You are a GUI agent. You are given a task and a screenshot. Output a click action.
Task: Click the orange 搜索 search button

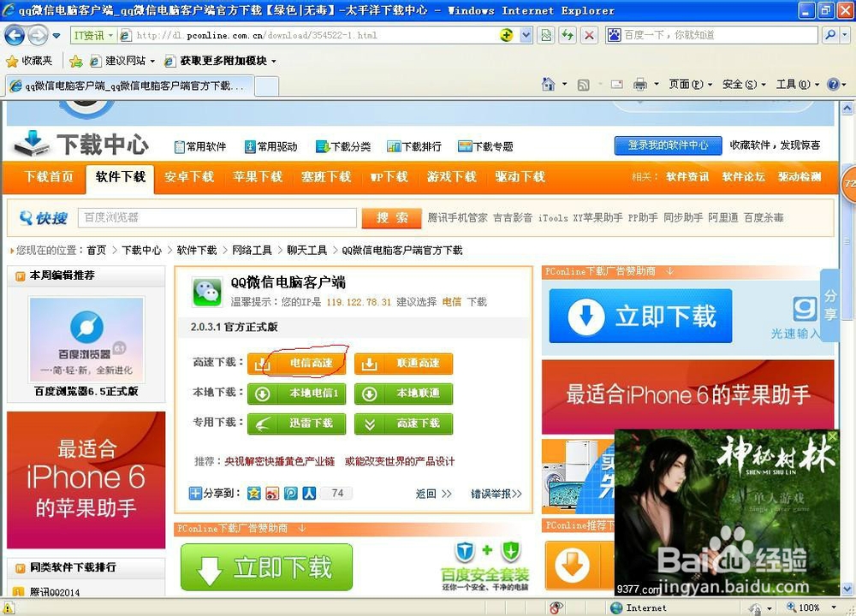(391, 217)
